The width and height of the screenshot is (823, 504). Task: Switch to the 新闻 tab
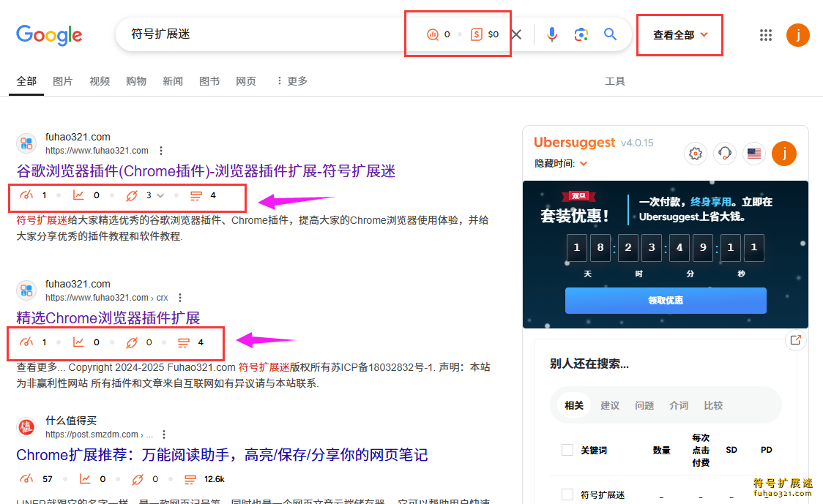[173, 81]
